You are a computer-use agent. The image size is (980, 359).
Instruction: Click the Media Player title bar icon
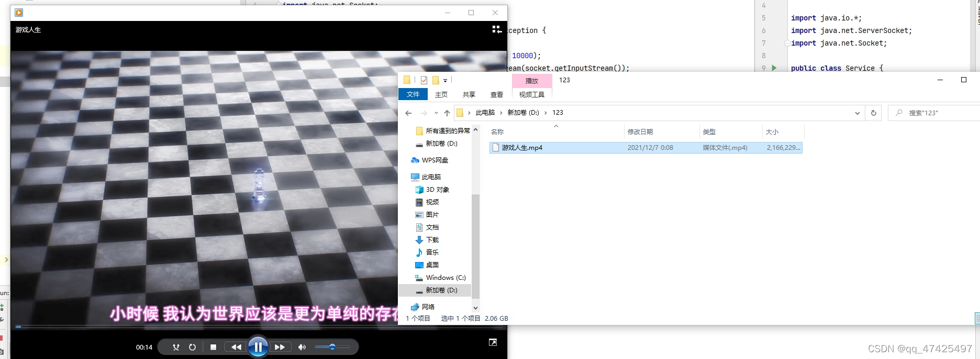(19, 13)
